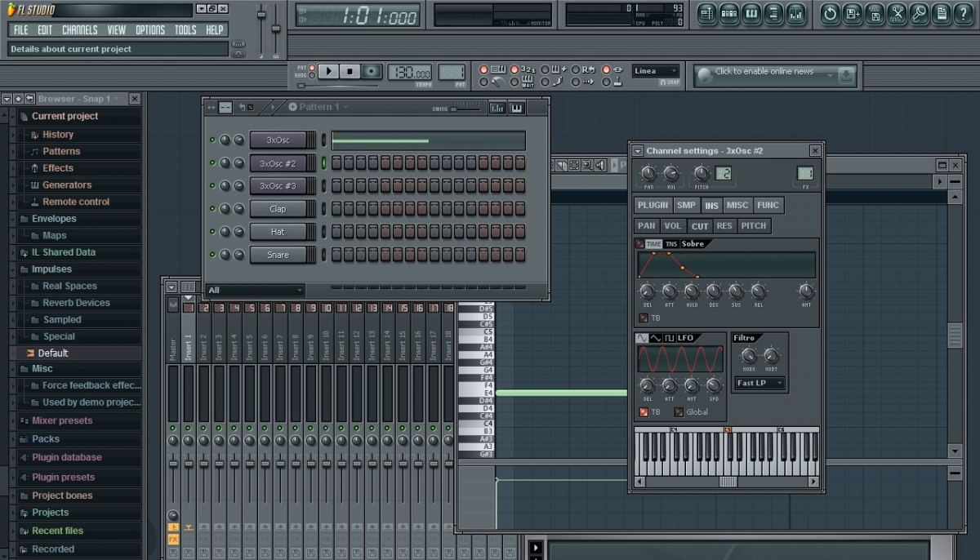980x560 pixels.
Task: Select Plugin presets in the browser
Action: pyautogui.click(x=63, y=478)
